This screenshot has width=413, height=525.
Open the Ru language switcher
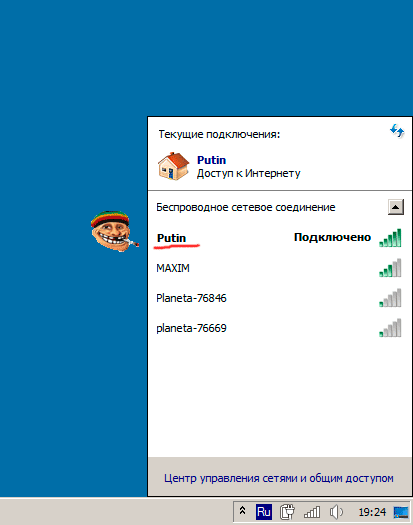(x=264, y=512)
